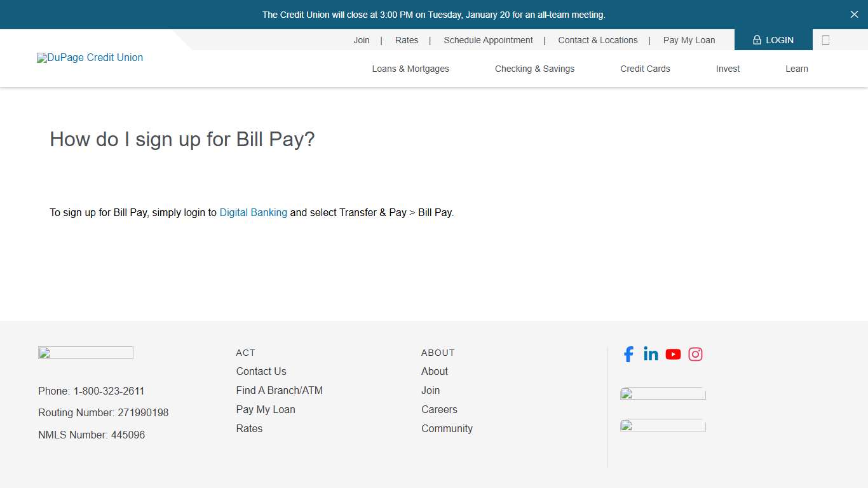Visit Instagram via the footer icon
The height and width of the screenshot is (488, 868).
(x=695, y=354)
